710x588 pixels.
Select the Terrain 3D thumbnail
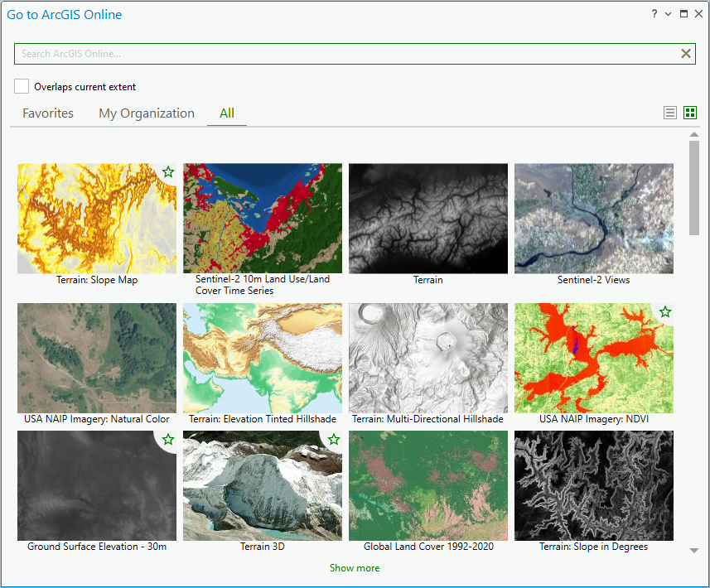(263, 485)
